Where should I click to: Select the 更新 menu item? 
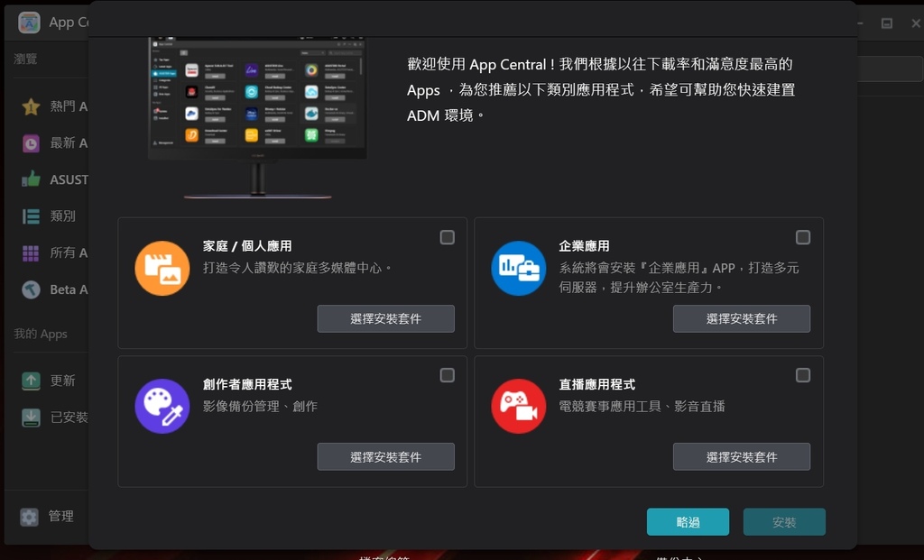pos(62,381)
